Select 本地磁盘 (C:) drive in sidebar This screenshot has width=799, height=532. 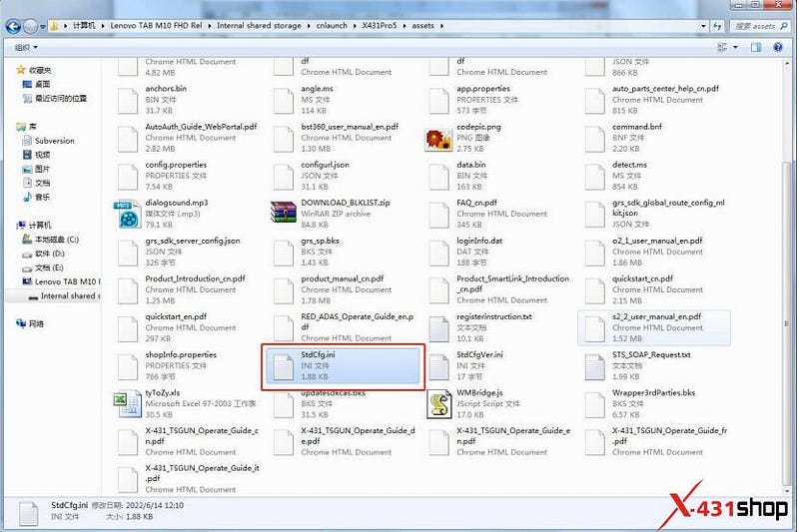click(x=51, y=240)
